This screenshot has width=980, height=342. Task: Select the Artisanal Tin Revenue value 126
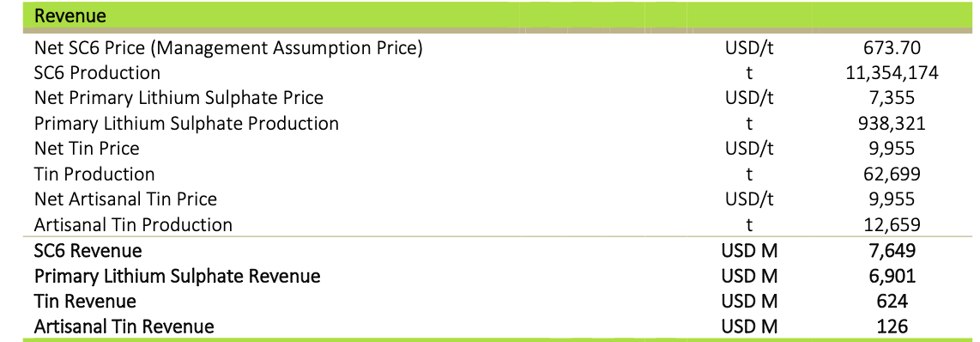892,327
